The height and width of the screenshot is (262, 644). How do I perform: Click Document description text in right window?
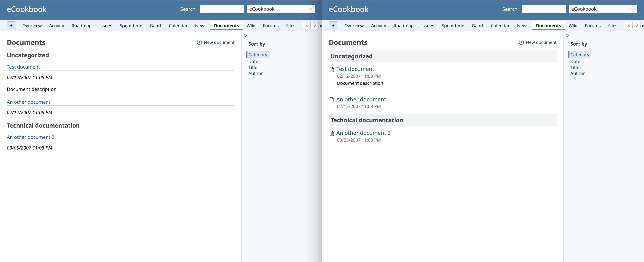(x=360, y=83)
